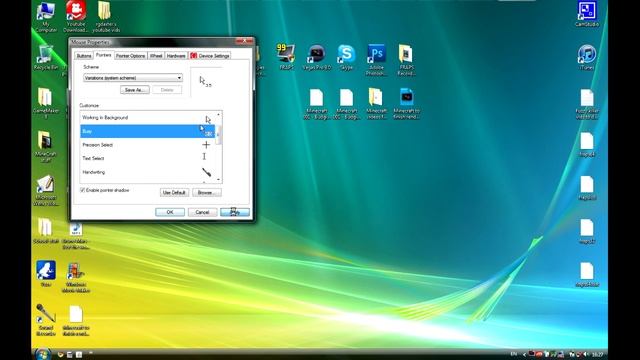Open the Windows Start orb
640x360 pixels.
tap(43, 354)
